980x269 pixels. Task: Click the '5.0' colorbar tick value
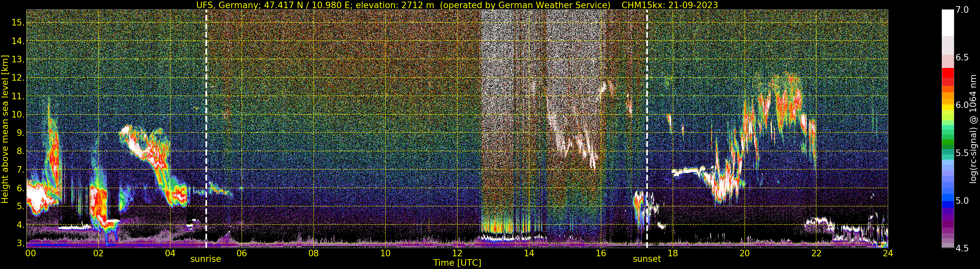(962, 200)
